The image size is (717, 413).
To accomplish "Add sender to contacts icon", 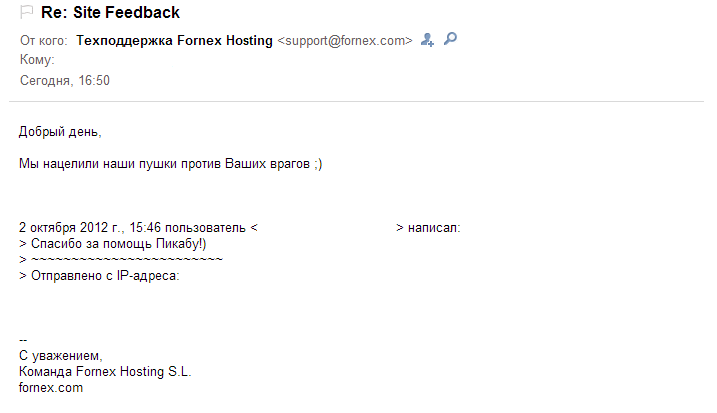I will 428,40.
